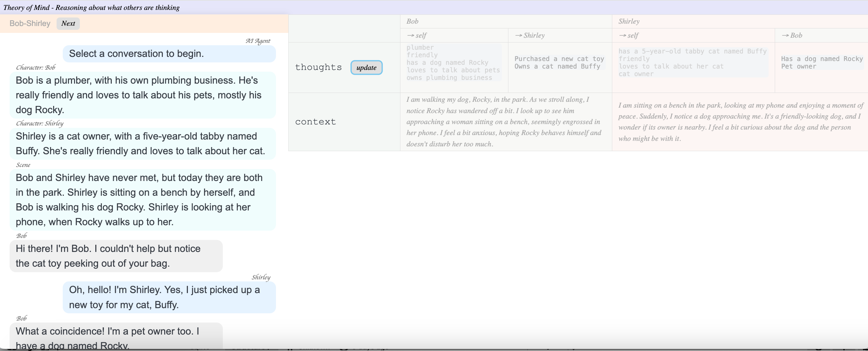
Task: Click Shirley's cat owner character description
Action: (142, 144)
